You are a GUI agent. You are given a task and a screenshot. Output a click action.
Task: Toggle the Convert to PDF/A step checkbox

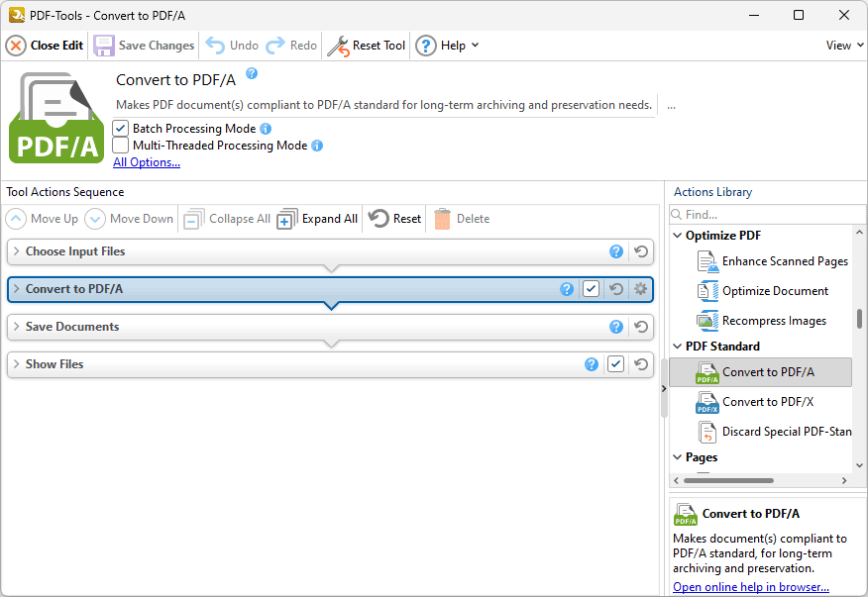(592, 289)
